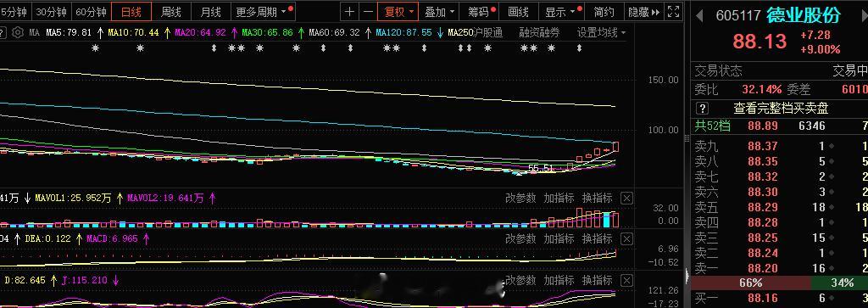Click 共52档 order depth label
Viewport: 868px width, 308px height.
pyautogui.click(x=713, y=126)
